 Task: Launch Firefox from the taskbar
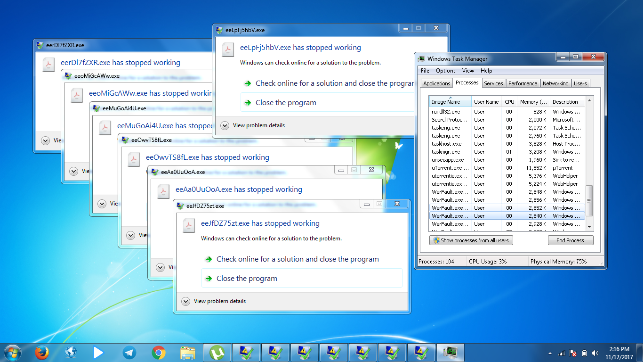coord(42,353)
